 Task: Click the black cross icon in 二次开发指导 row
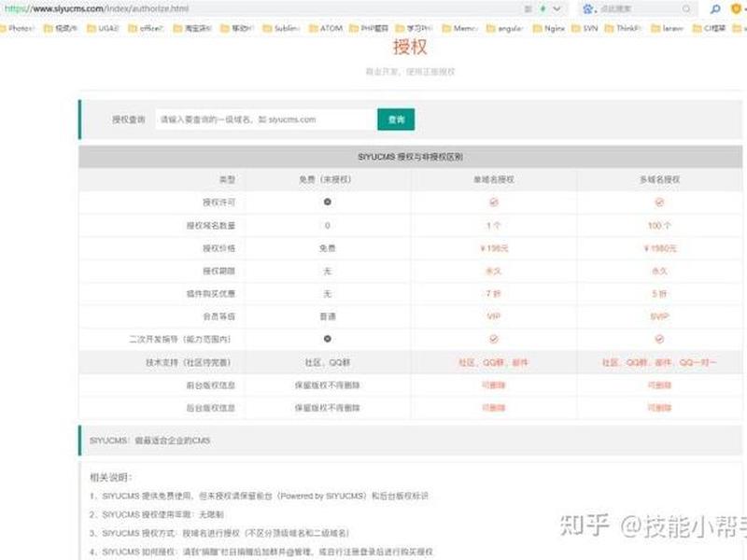[328, 339]
